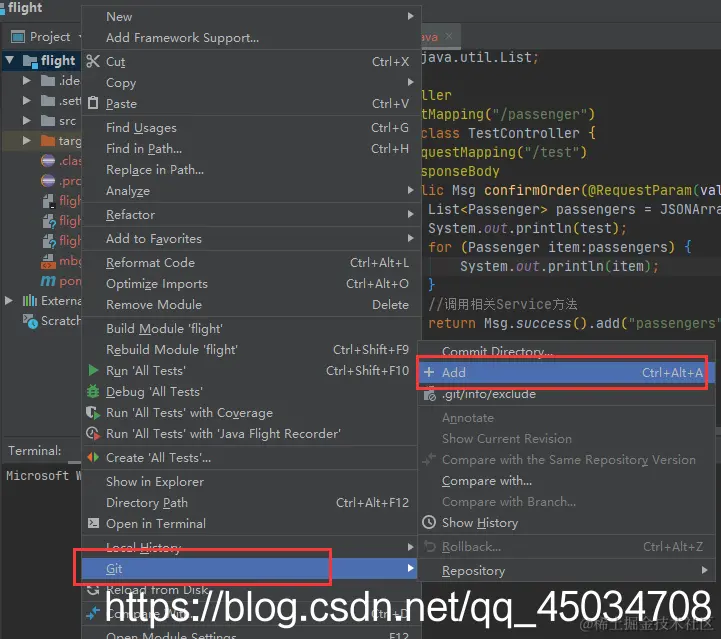The height and width of the screenshot is (639, 721).
Task: Open the Terminal tool window label
Action: (34, 451)
